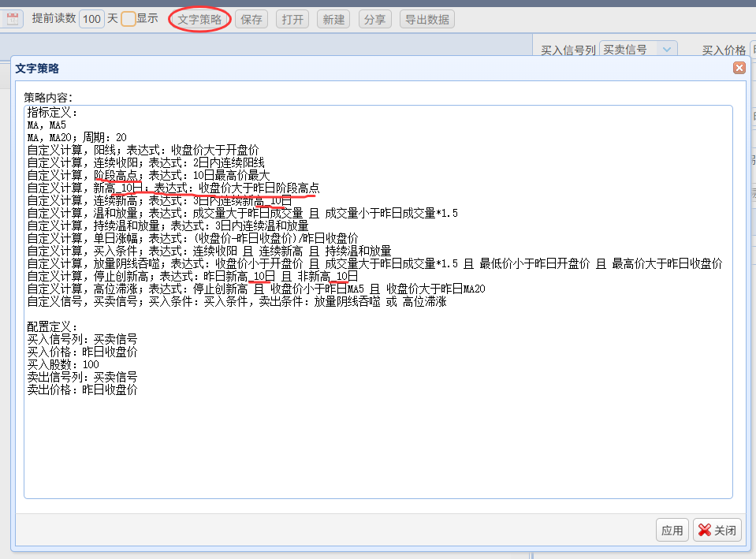Click the 应用 button
Viewport: 756px width, 559px height.
(672, 530)
